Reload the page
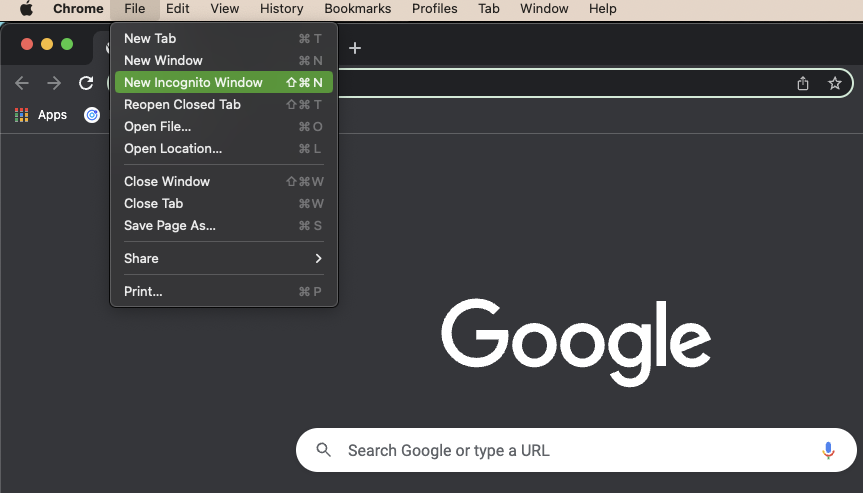The width and height of the screenshot is (863, 493). point(86,83)
